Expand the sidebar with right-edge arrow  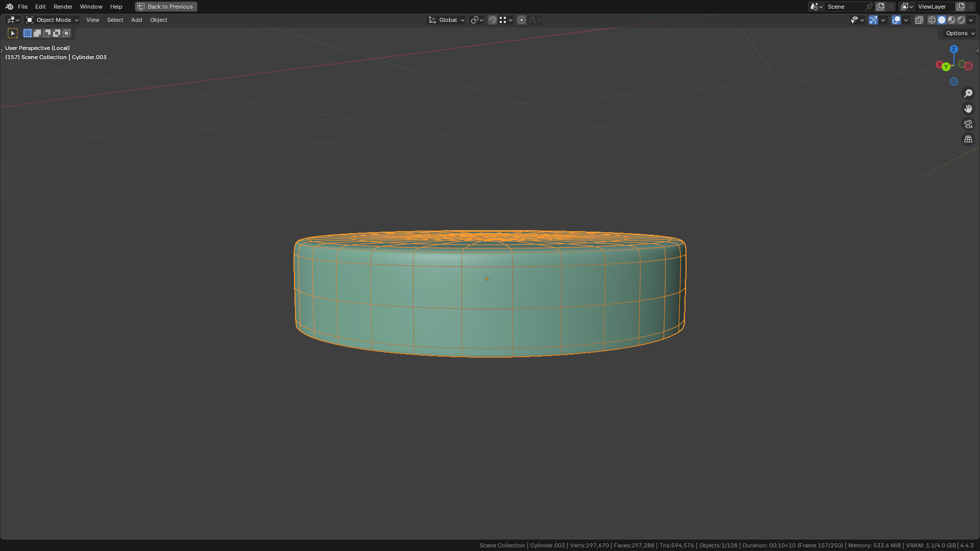click(x=977, y=51)
